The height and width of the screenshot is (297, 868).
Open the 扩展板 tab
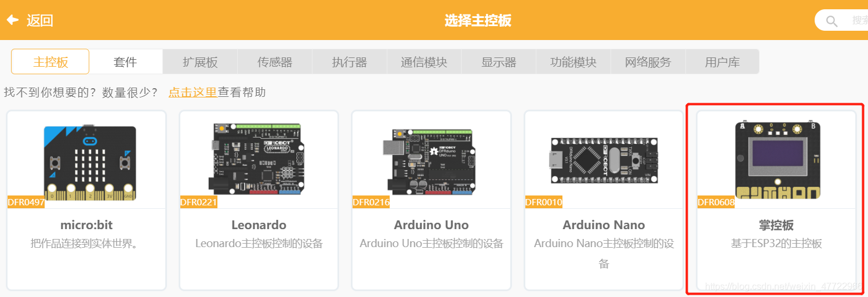(x=200, y=61)
